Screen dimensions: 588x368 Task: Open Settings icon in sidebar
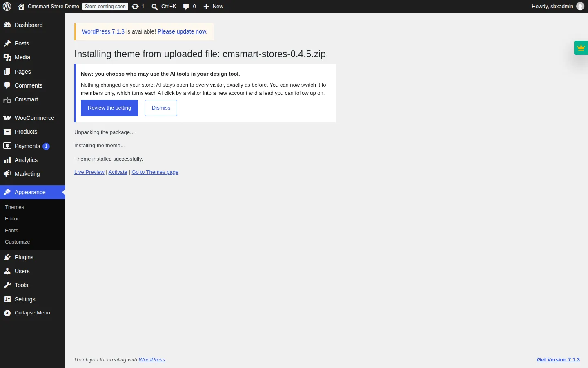click(7, 299)
